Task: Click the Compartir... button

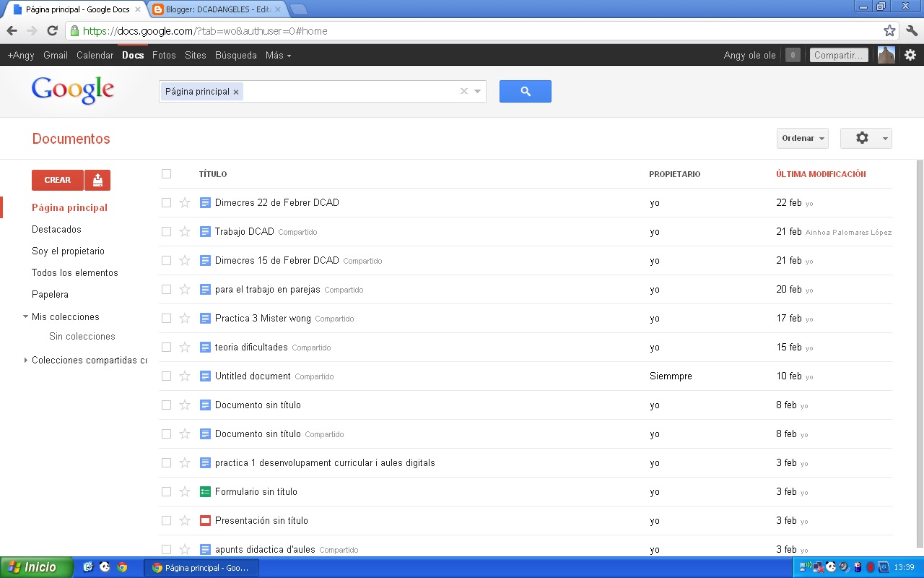Action: (x=839, y=55)
